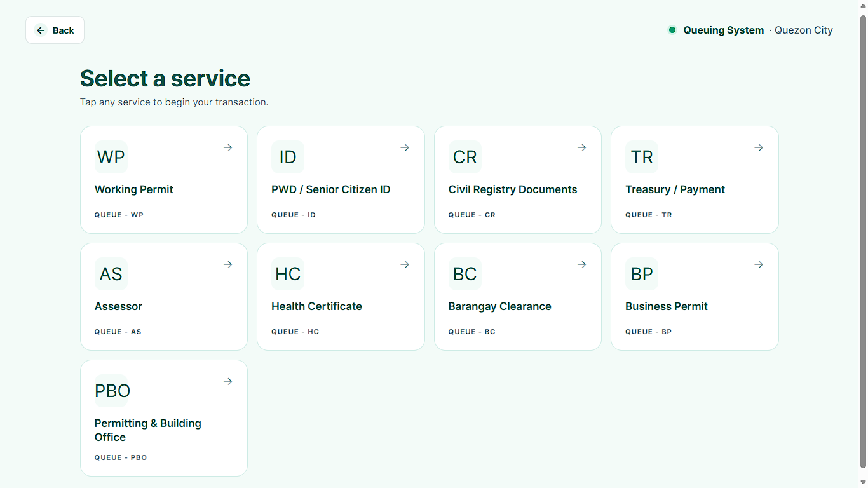The image size is (868, 488).
Task: Open Civil Registry Documents title
Action: click(x=513, y=189)
